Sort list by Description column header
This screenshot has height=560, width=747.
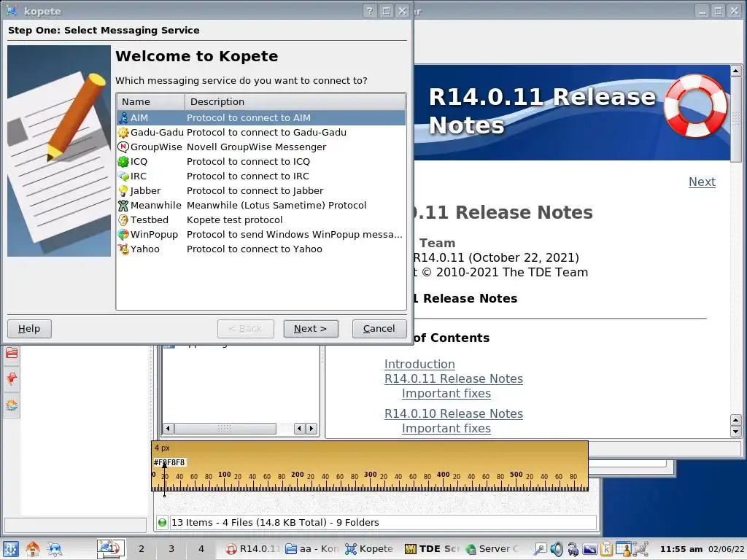(x=295, y=101)
